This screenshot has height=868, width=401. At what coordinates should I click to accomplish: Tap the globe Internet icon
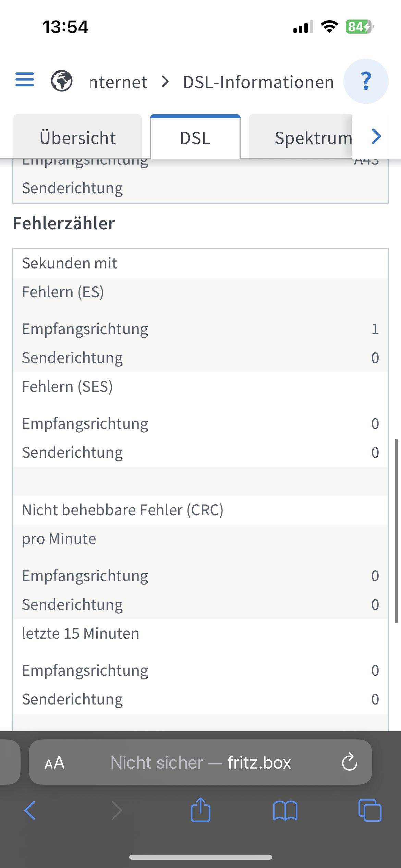(62, 81)
